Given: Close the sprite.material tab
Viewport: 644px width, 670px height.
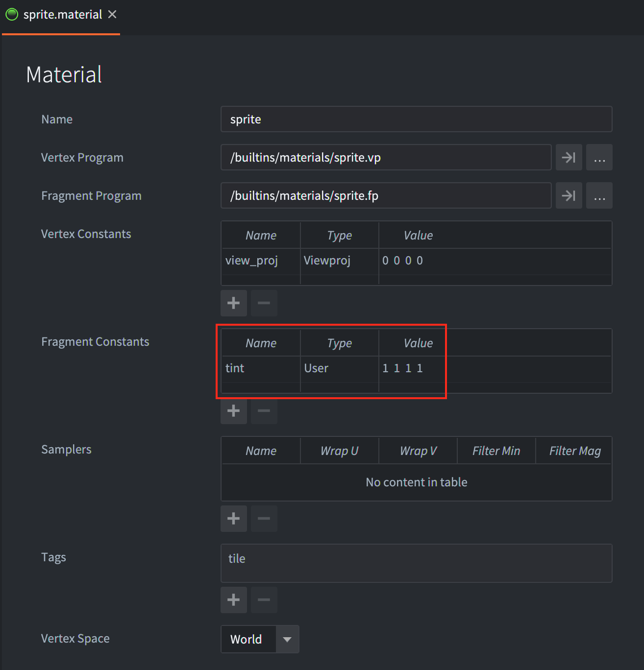Looking at the screenshot, I should coord(112,14).
